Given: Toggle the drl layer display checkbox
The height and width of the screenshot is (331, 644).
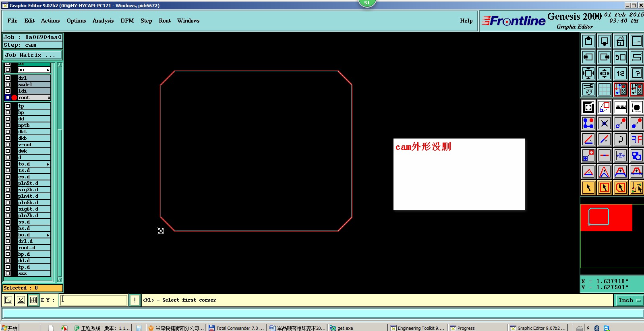Looking at the screenshot, I should 8,78.
